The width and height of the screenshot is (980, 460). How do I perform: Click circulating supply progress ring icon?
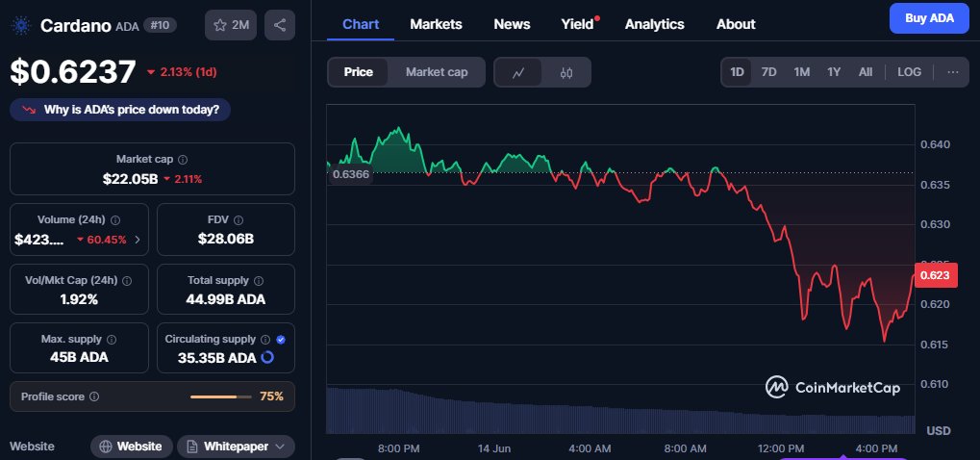pyautogui.click(x=266, y=357)
